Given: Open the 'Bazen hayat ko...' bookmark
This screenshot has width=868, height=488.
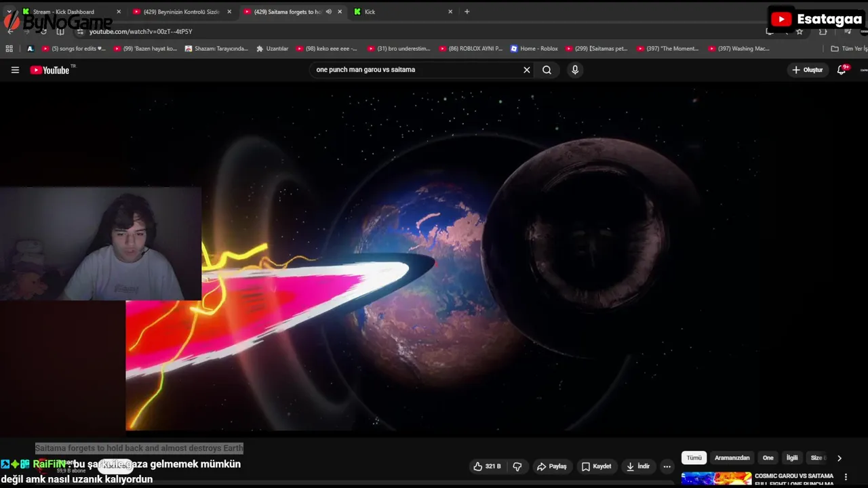Looking at the screenshot, I should pyautogui.click(x=145, y=49).
